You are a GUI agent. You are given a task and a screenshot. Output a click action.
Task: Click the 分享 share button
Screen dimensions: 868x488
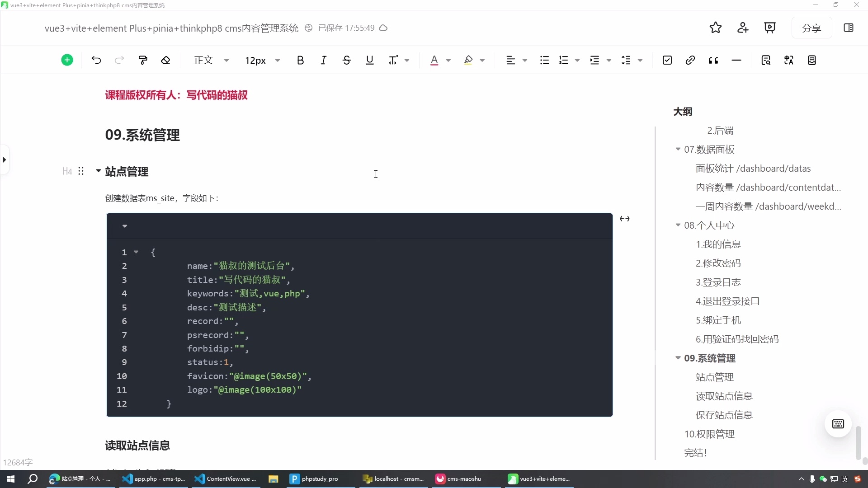tap(811, 28)
